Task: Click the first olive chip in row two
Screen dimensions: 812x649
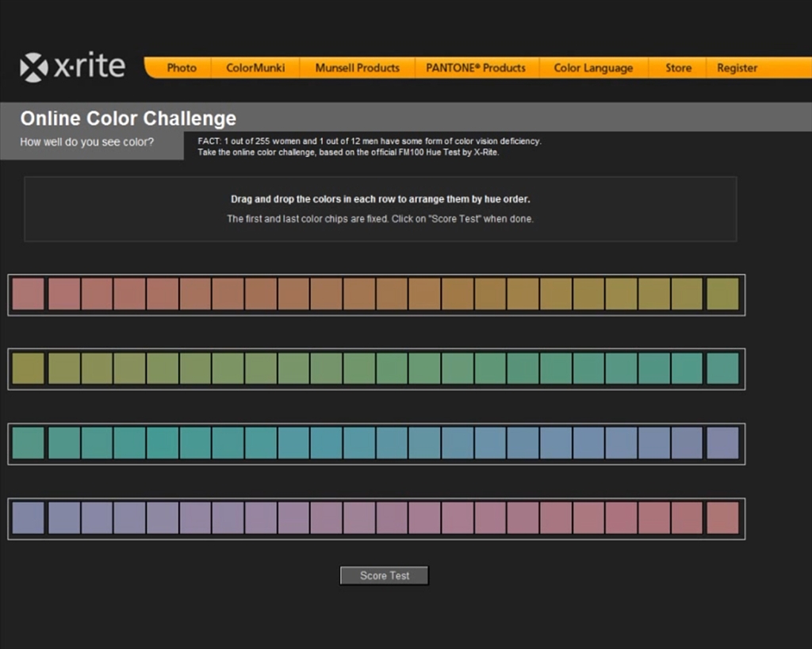Action: 28,369
